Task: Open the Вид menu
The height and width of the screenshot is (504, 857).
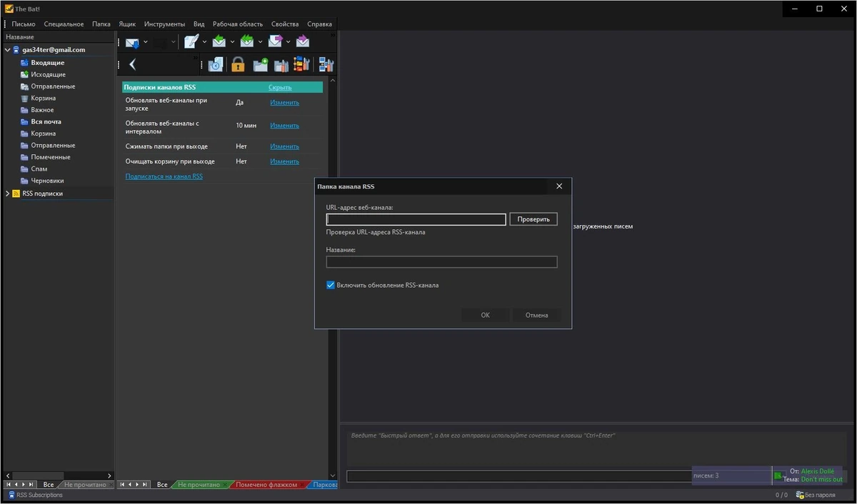Action: [199, 24]
